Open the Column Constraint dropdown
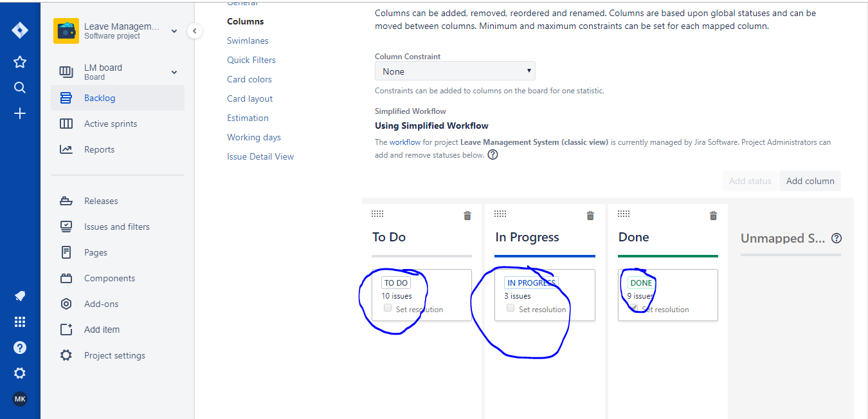This screenshot has width=868, height=419. click(455, 71)
